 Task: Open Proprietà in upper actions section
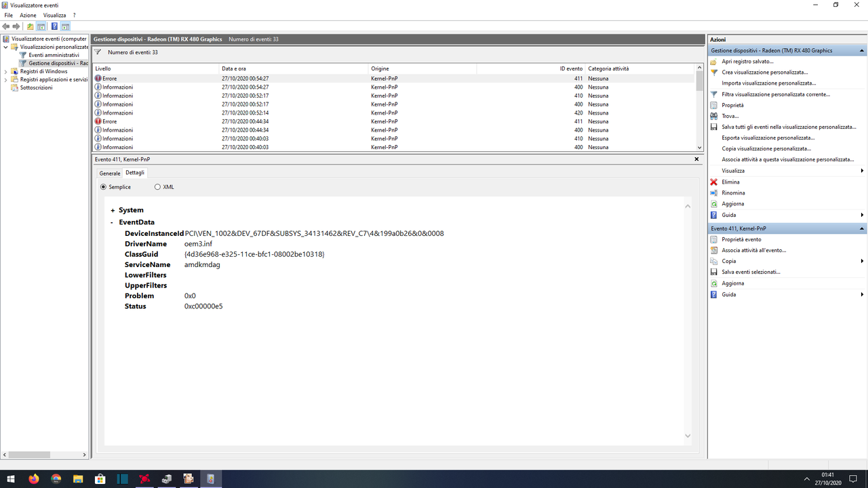point(732,105)
